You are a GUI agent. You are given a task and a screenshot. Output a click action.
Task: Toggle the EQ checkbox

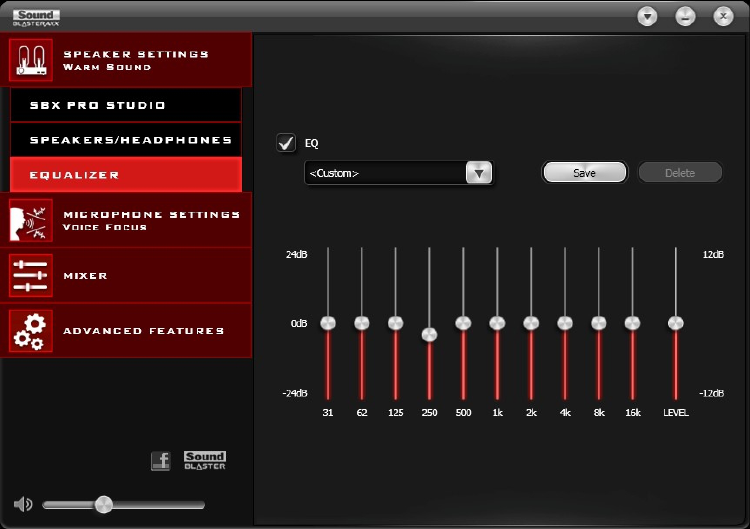click(286, 143)
